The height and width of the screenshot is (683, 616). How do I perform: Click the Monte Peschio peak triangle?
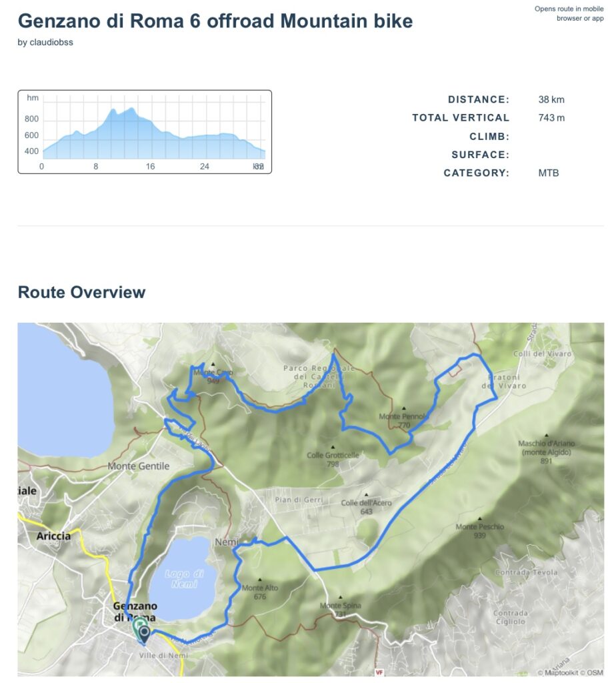(x=479, y=519)
